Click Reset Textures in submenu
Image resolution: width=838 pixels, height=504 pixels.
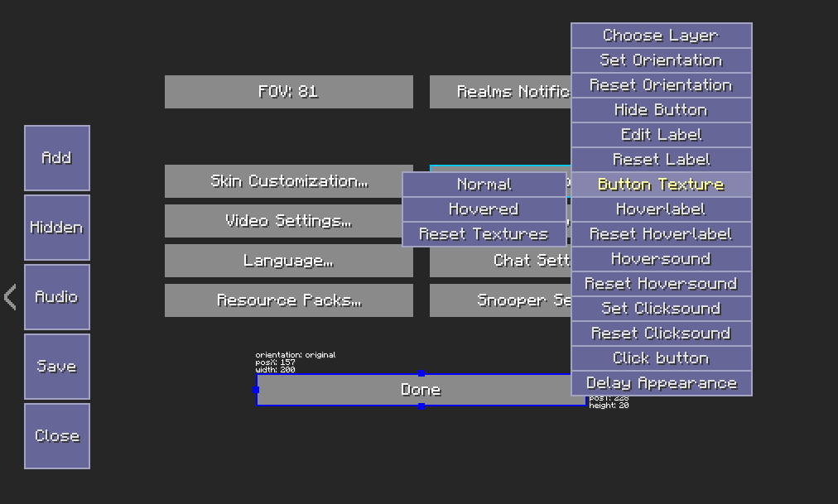tap(484, 234)
